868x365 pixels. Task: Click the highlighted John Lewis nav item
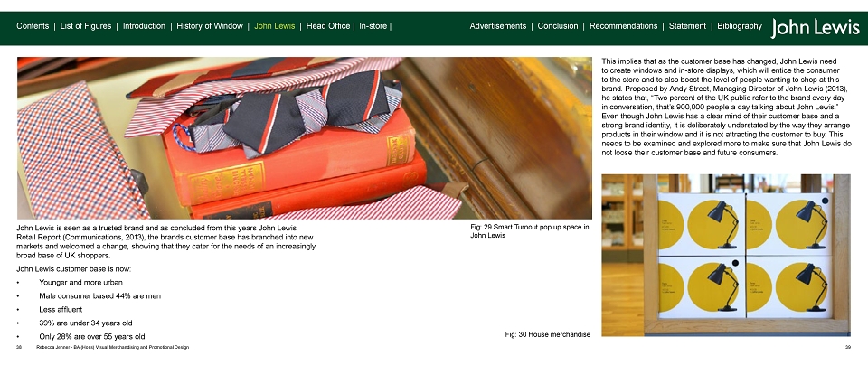[x=275, y=26]
